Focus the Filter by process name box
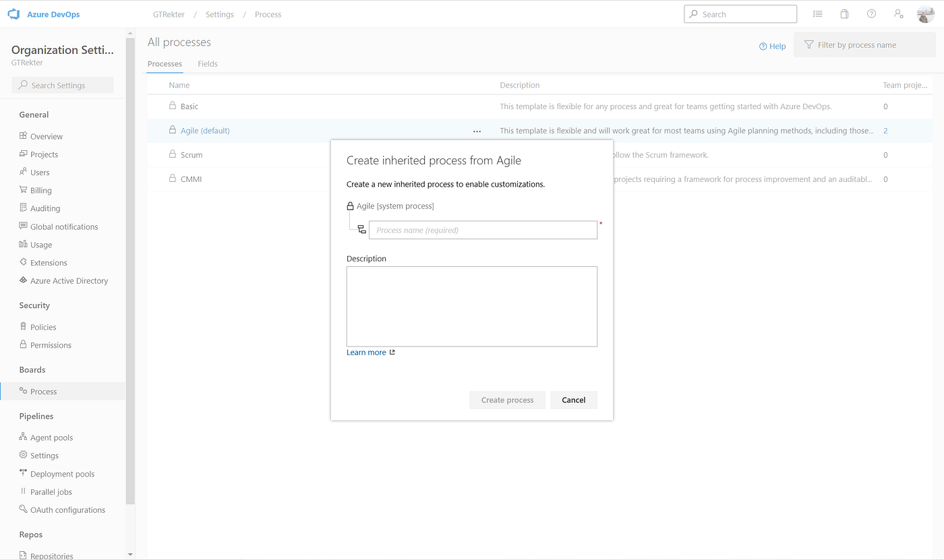Screen dimensions: 944x560 coord(865,45)
